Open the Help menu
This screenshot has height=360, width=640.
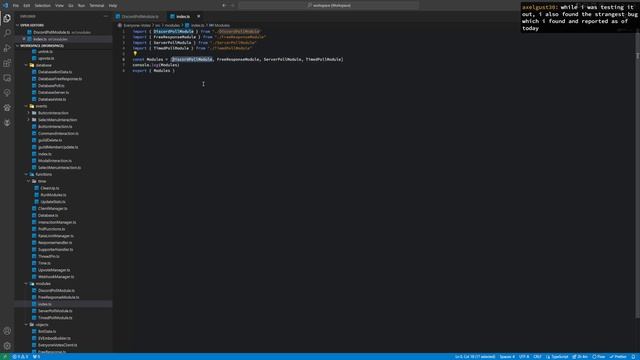coord(113,6)
